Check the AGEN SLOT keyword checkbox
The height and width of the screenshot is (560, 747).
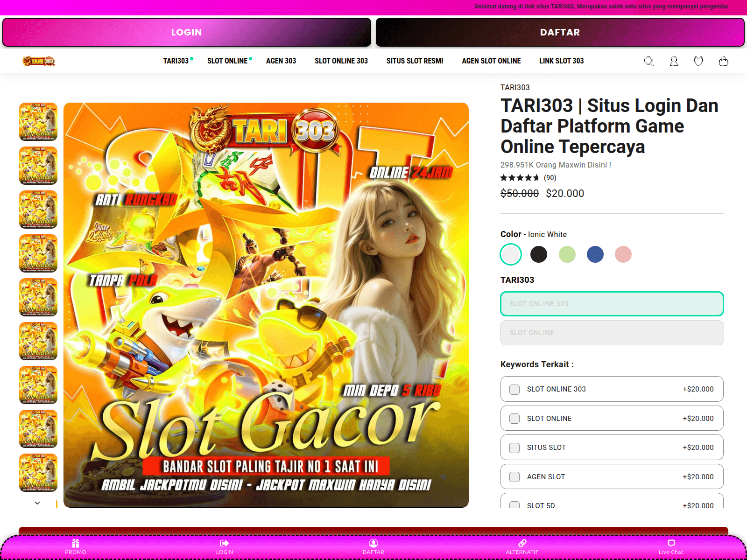(515, 476)
